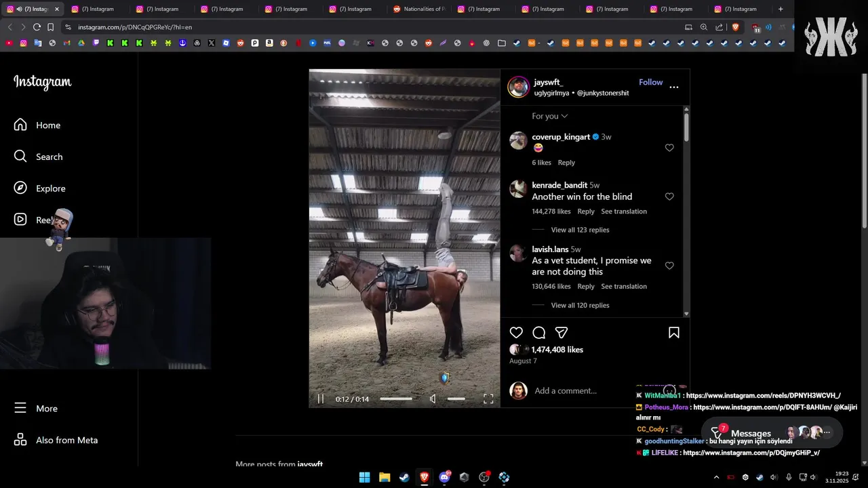This screenshot has width=868, height=488.
Task: Open jayswft_ username link
Action: point(548,82)
